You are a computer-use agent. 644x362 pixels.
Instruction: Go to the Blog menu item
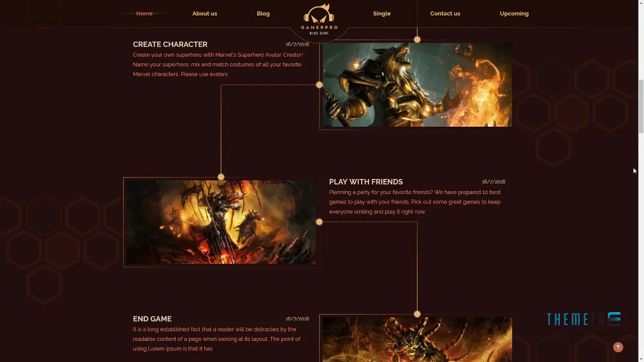pyautogui.click(x=263, y=14)
